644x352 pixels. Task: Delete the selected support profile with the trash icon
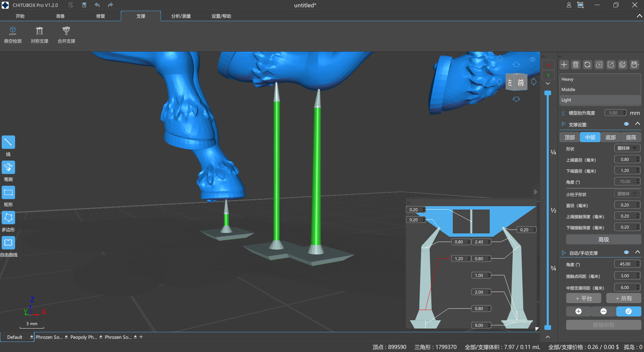576,65
